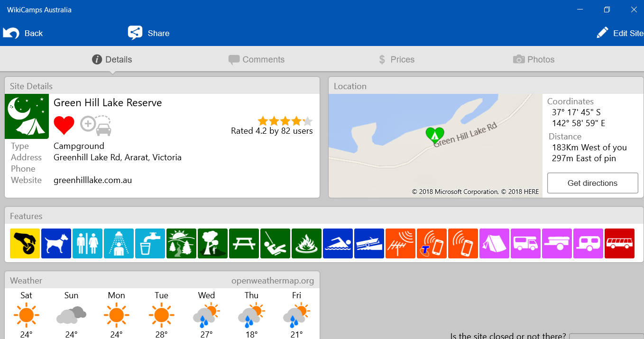Select the showers feature icon
Image resolution: width=644 pixels, height=339 pixels.
pos(119,243)
